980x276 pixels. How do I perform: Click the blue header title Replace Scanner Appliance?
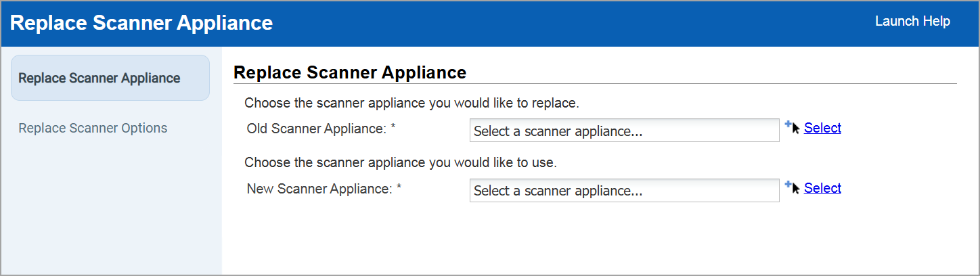pos(141,23)
